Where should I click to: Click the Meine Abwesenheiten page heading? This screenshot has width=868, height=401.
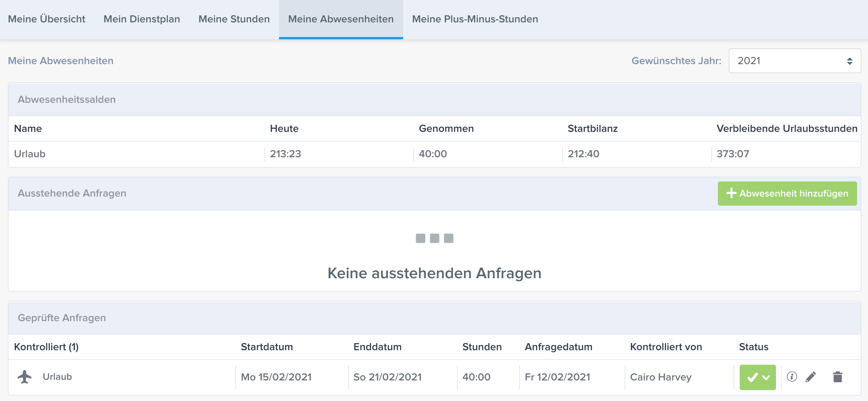pyautogui.click(x=61, y=61)
